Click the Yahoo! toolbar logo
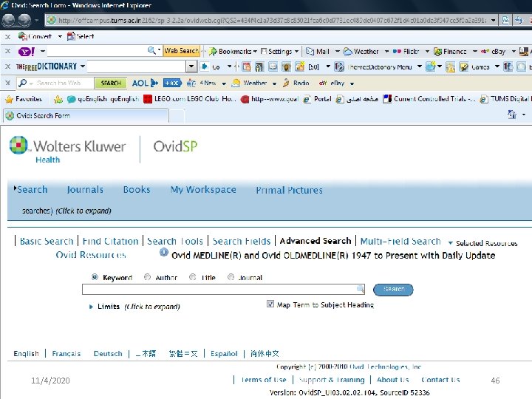532x399 pixels. pos(26,51)
